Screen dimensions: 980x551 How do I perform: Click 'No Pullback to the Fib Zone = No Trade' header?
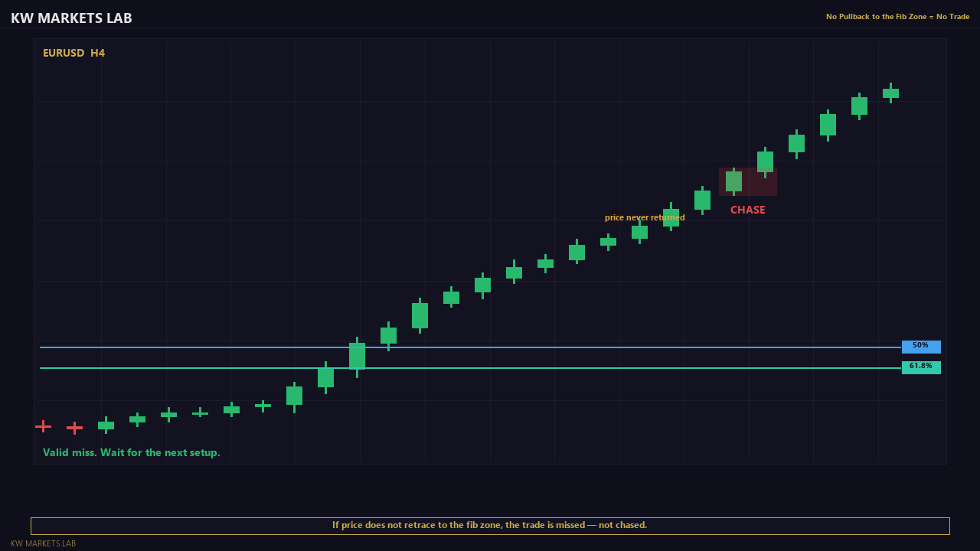click(897, 17)
